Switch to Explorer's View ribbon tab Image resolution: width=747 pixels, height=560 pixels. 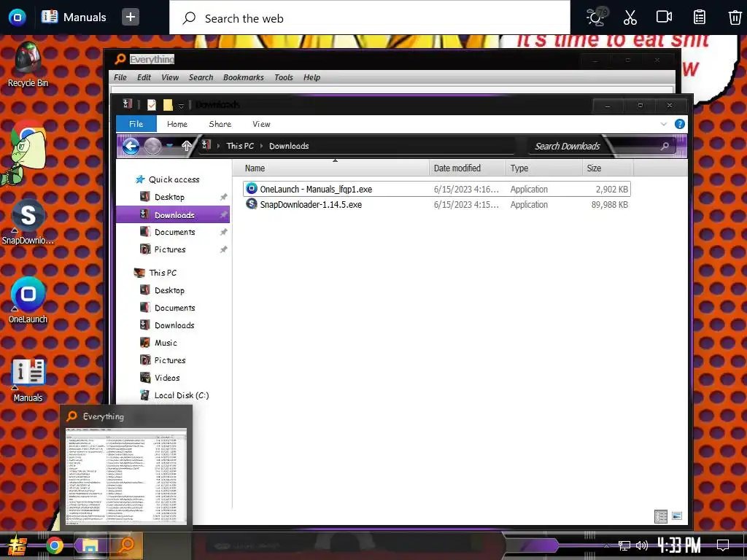pyautogui.click(x=261, y=124)
